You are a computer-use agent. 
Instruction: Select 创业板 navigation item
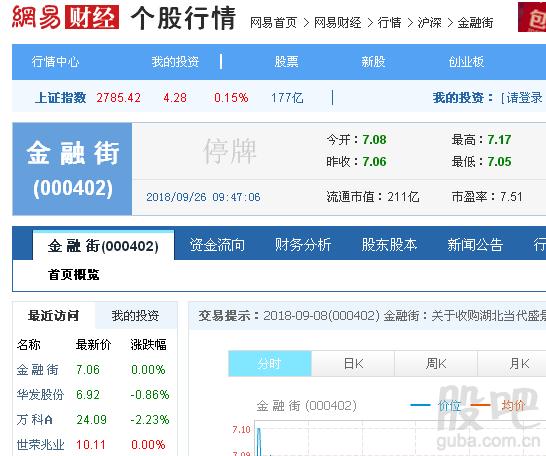466,62
